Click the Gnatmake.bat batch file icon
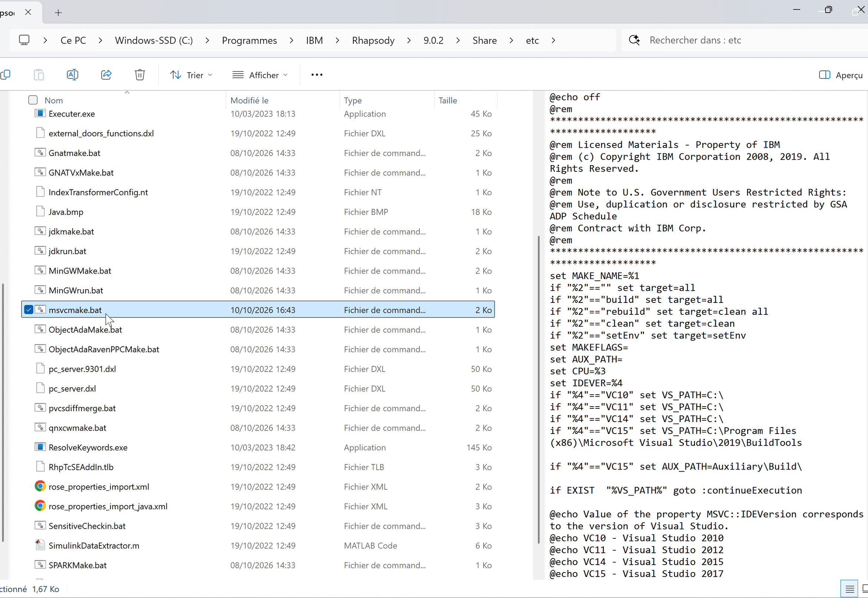Screen dimensions: 868x598 [40, 153]
